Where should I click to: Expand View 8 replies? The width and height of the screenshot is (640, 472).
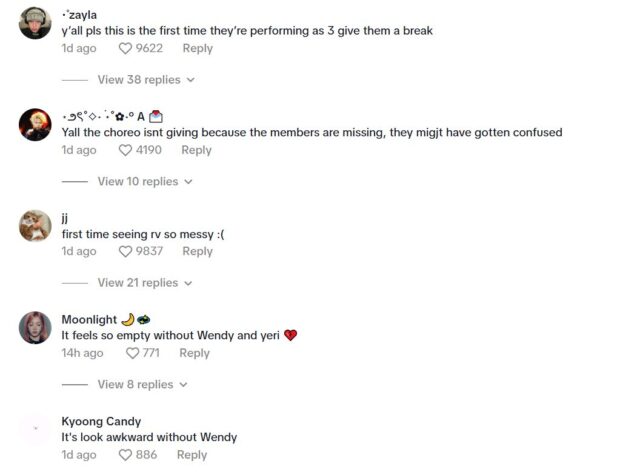[142, 385]
